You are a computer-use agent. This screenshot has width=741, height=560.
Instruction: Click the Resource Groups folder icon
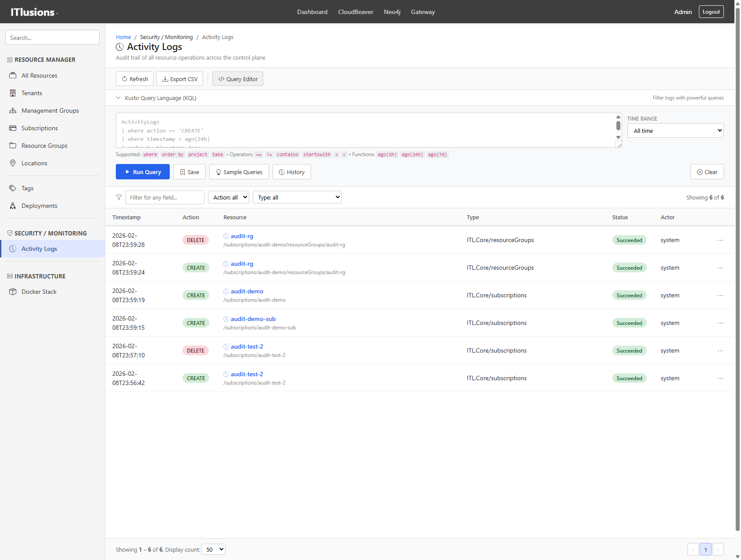point(13,146)
